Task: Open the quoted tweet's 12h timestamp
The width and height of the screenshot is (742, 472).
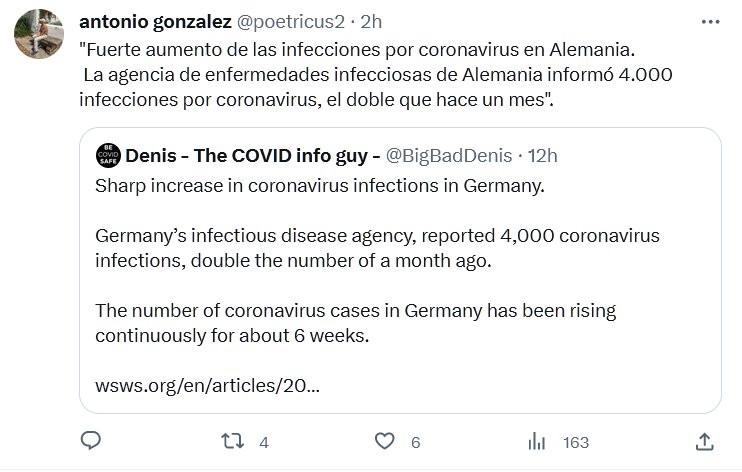Action: [542, 155]
